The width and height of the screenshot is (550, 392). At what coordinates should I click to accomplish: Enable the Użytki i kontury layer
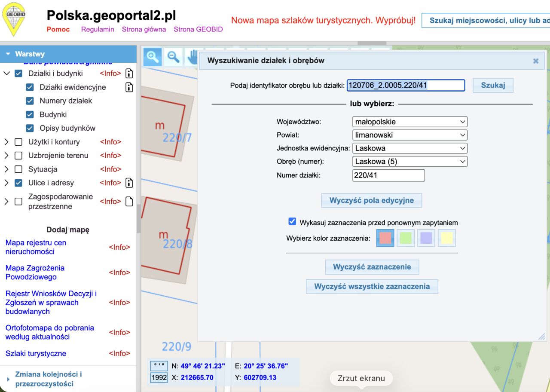(x=18, y=142)
